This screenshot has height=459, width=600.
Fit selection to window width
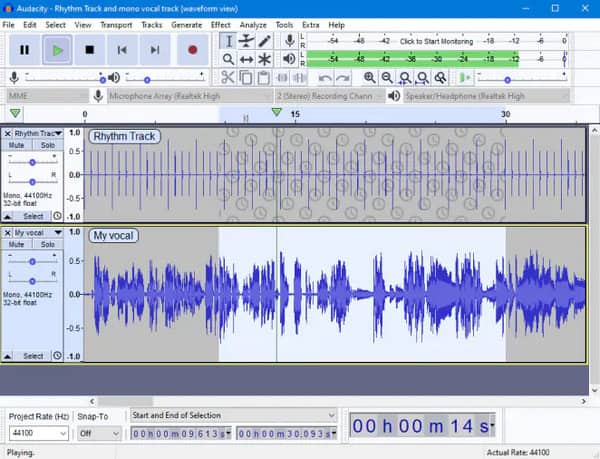[x=405, y=78]
